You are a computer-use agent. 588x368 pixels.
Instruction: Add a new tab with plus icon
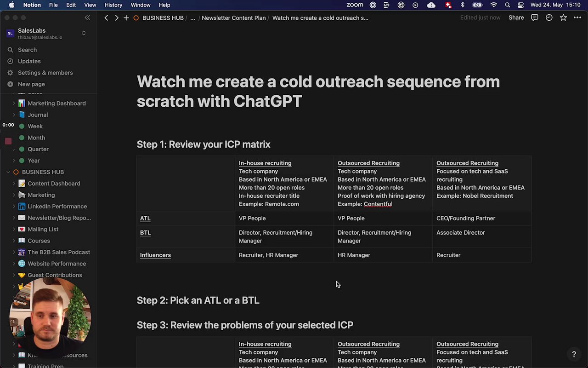click(x=126, y=18)
